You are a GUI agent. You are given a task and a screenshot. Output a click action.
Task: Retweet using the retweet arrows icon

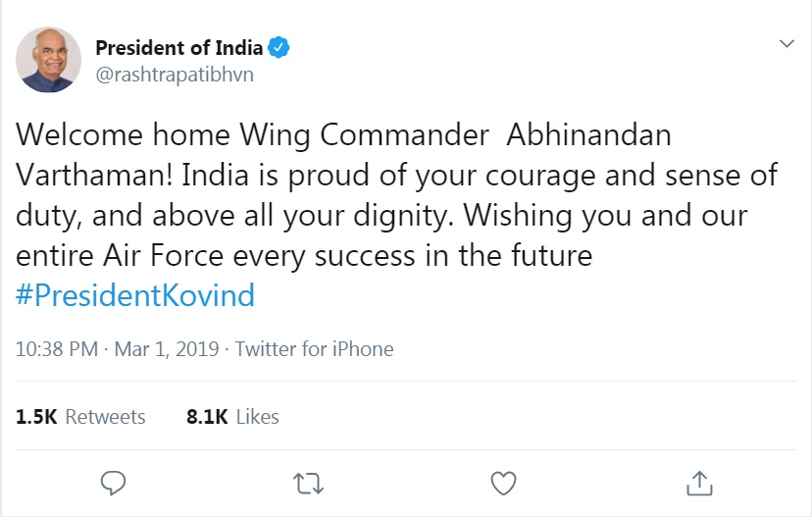tap(308, 484)
